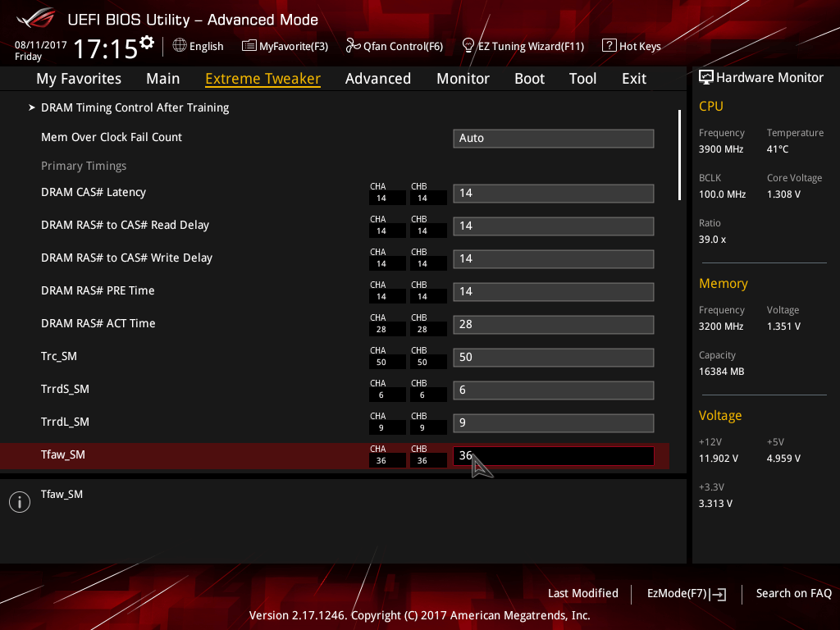Click DRAM RAS# ACT Time label
The height and width of the screenshot is (630, 840).
(98, 323)
